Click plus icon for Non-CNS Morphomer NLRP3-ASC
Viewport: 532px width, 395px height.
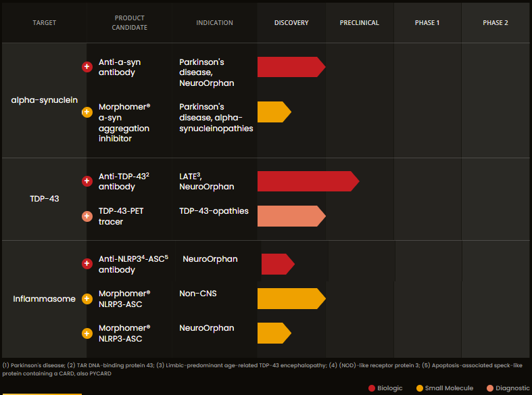click(87, 298)
